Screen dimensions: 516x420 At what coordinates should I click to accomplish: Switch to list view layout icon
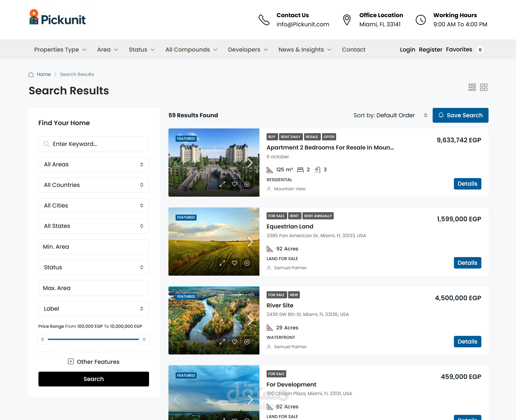pos(472,87)
